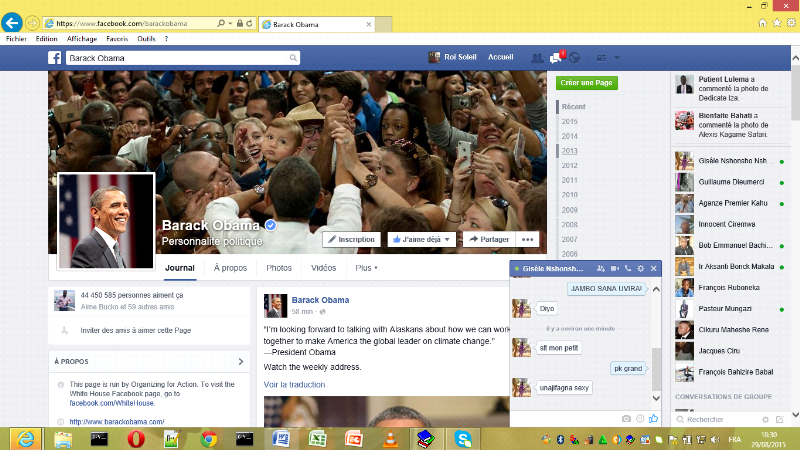The image size is (800, 450).
Task: Attach photo using chat camera icon
Action: [x=627, y=418]
